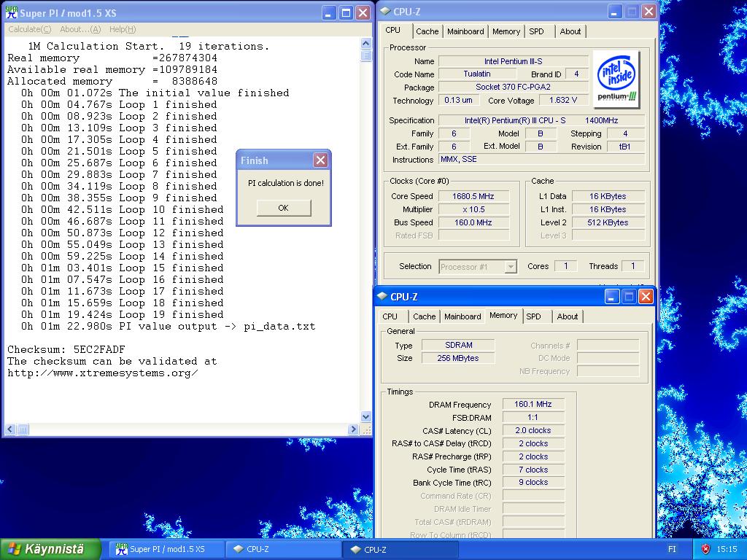The height and width of the screenshot is (560, 747).
Task: Click the Cycle Time tRAS value 7 clocks
Action: tap(533, 470)
